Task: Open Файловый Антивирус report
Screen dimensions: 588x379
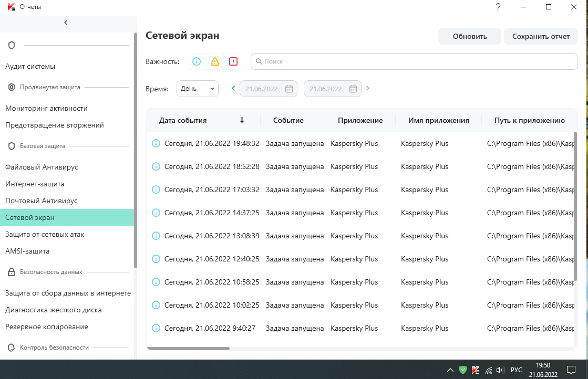Action: (42, 167)
